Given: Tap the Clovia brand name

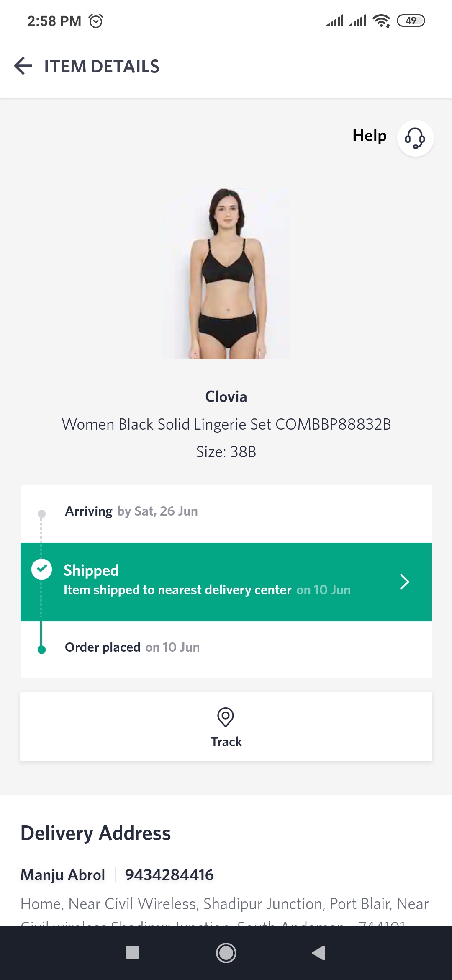Looking at the screenshot, I should 226,397.
